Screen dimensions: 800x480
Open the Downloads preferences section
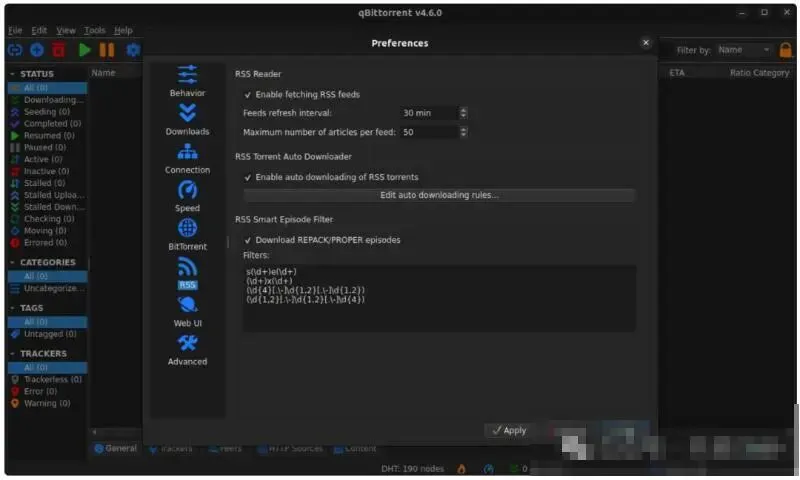point(187,119)
